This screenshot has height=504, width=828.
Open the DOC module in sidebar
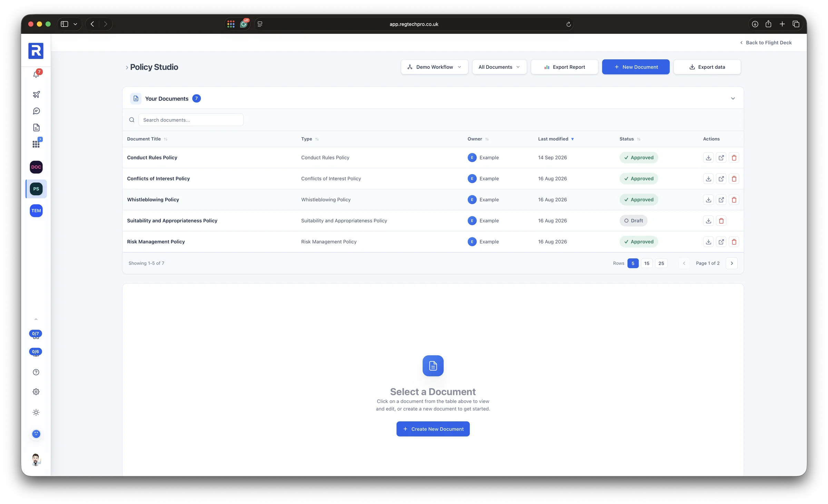pyautogui.click(x=36, y=167)
